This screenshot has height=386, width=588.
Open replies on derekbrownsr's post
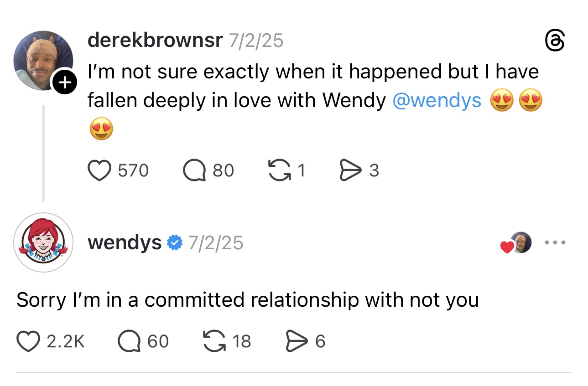(195, 170)
